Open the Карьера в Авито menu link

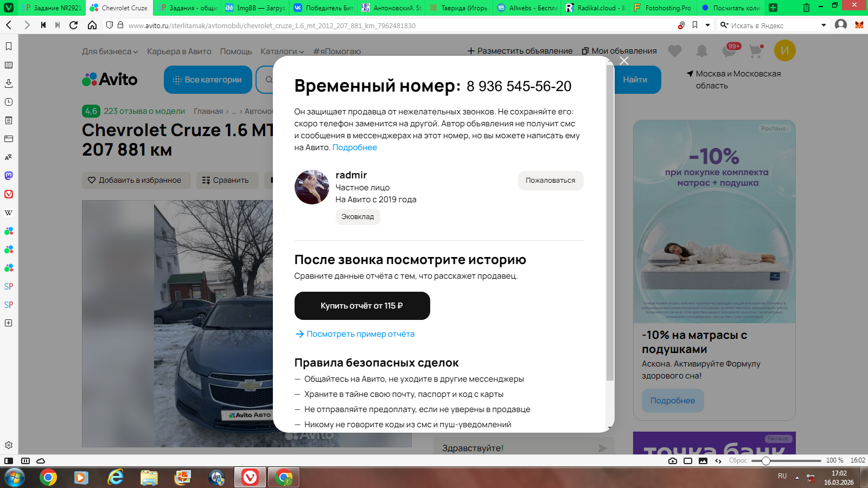tap(179, 52)
